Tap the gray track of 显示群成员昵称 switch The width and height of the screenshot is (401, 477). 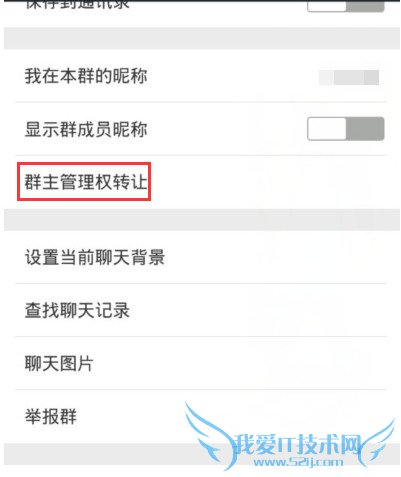click(365, 129)
